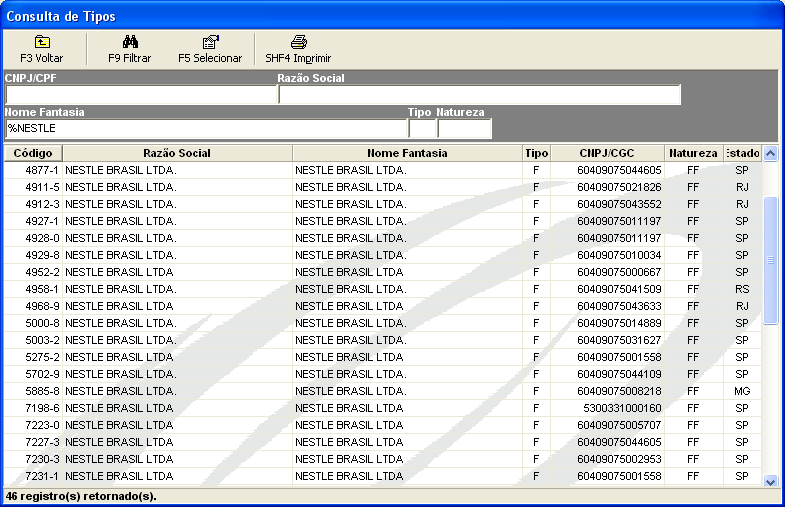This screenshot has height=507, width=785.
Task: Click CNPJ value 60409075044109
Action: click(x=619, y=374)
